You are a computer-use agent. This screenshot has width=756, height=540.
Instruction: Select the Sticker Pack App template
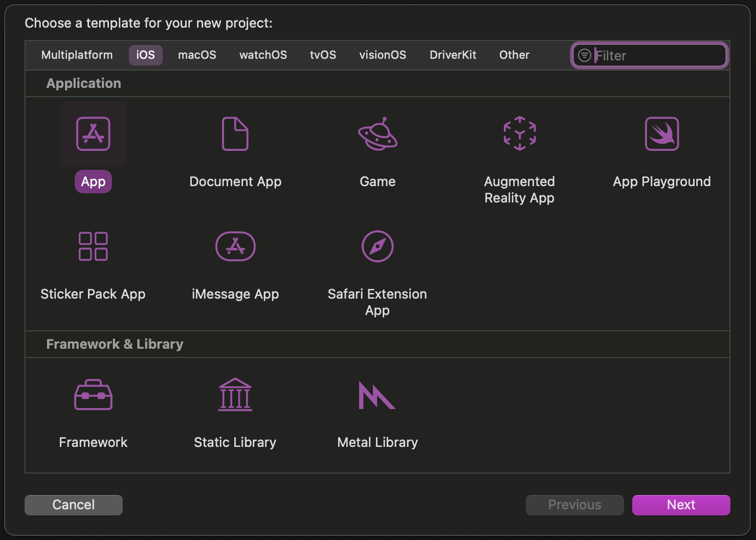click(93, 246)
